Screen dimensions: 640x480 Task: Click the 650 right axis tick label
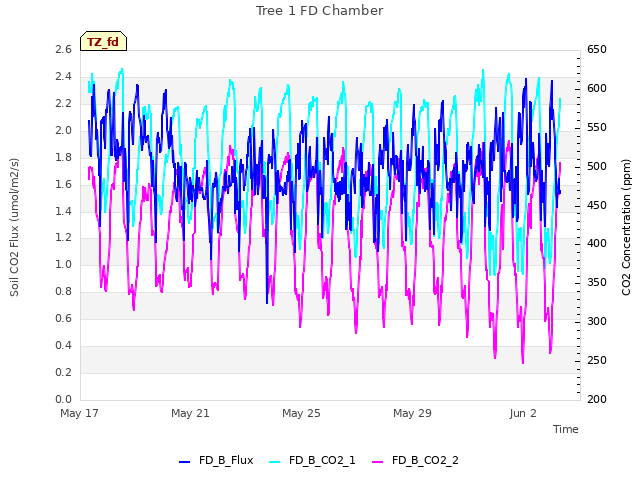[596, 49]
